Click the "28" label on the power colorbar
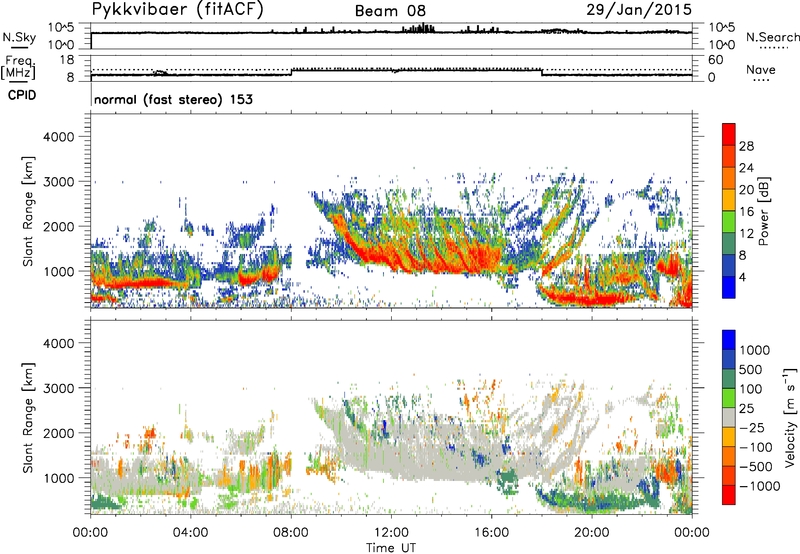 click(746, 146)
